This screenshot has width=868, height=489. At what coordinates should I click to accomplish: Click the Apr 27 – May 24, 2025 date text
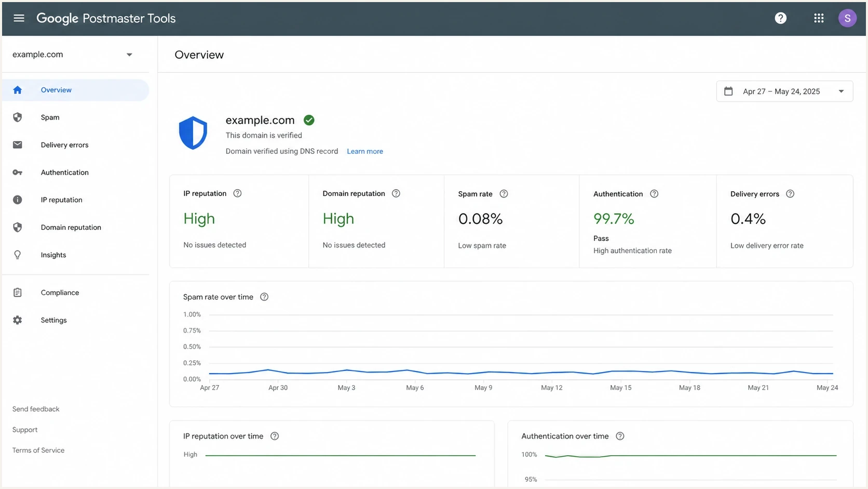point(781,91)
